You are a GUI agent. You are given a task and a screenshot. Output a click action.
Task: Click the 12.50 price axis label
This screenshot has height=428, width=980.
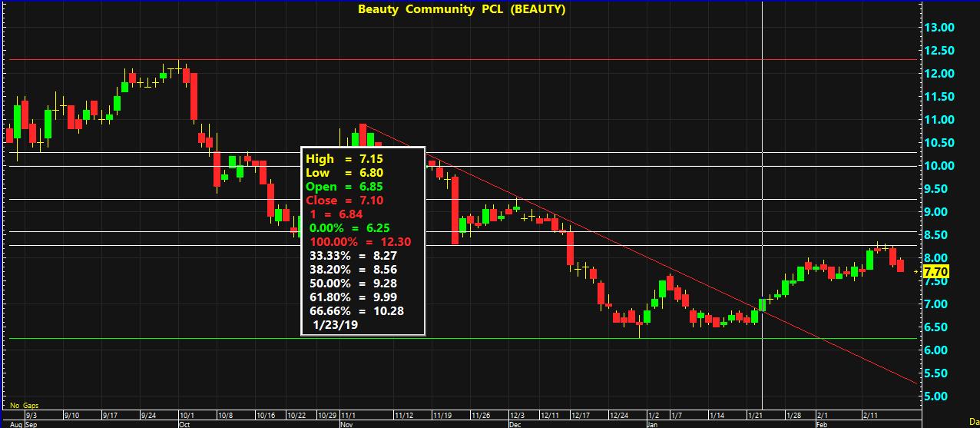point(940,51)
